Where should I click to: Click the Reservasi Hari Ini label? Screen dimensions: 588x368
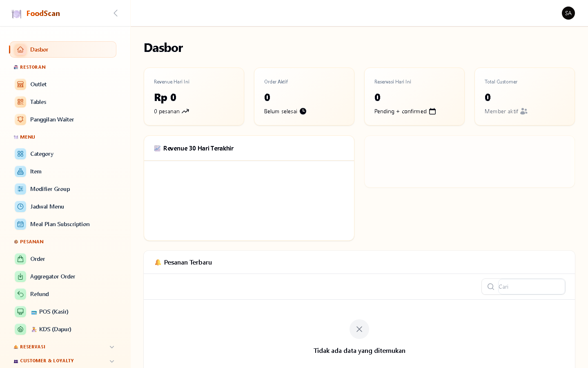(393, 82)
